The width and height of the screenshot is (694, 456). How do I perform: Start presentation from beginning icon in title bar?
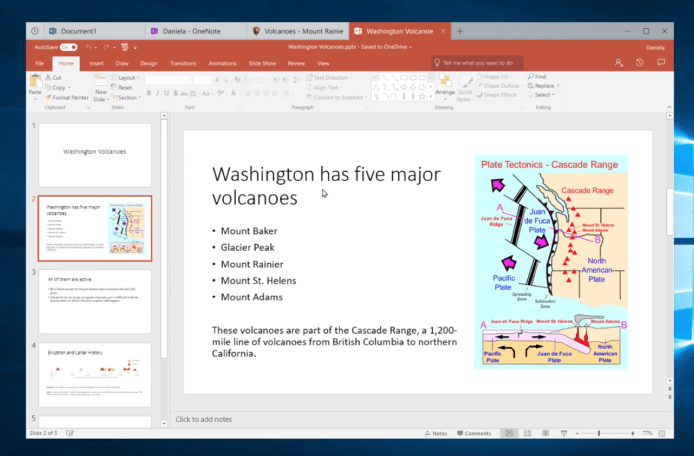click(x=125, y=47)
